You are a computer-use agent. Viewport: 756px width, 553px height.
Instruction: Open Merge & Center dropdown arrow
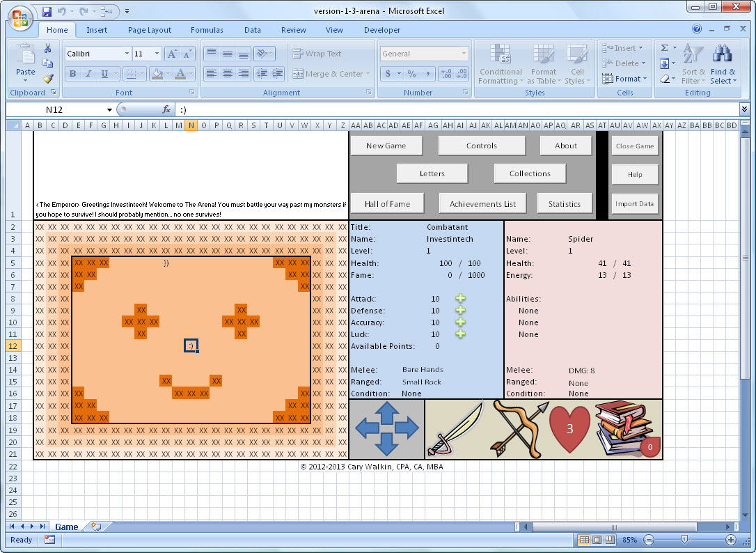tap(368, 74)
